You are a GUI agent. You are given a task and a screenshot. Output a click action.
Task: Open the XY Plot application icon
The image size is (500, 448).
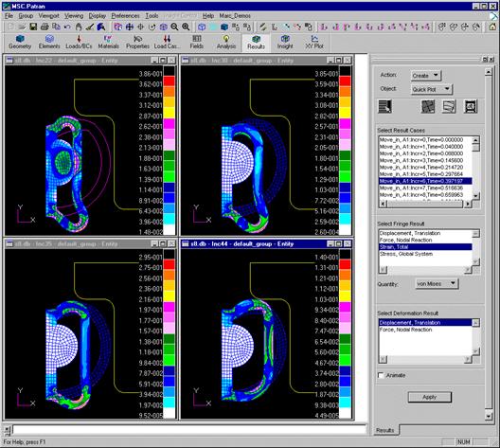coord(314,42)
